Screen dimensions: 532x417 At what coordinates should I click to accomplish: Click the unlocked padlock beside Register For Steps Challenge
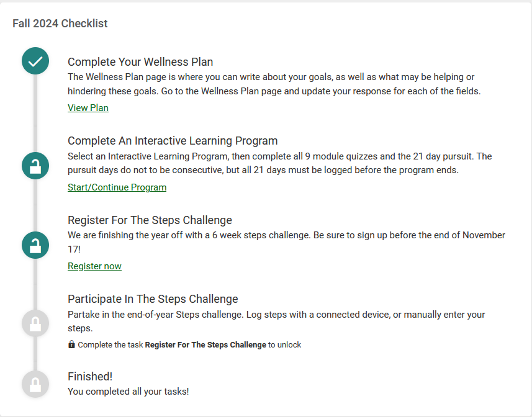[x=35, y=244]
